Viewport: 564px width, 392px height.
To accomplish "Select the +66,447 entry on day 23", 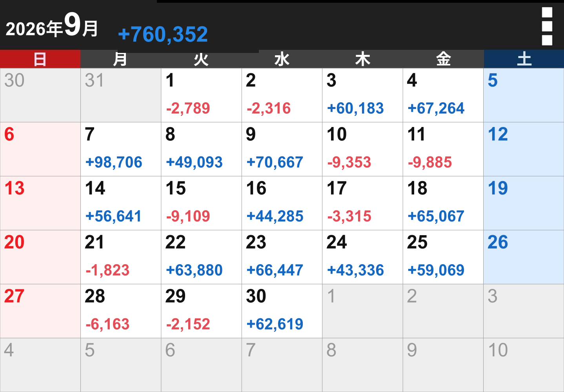I will pyautogui.click(x=275, y=270).
